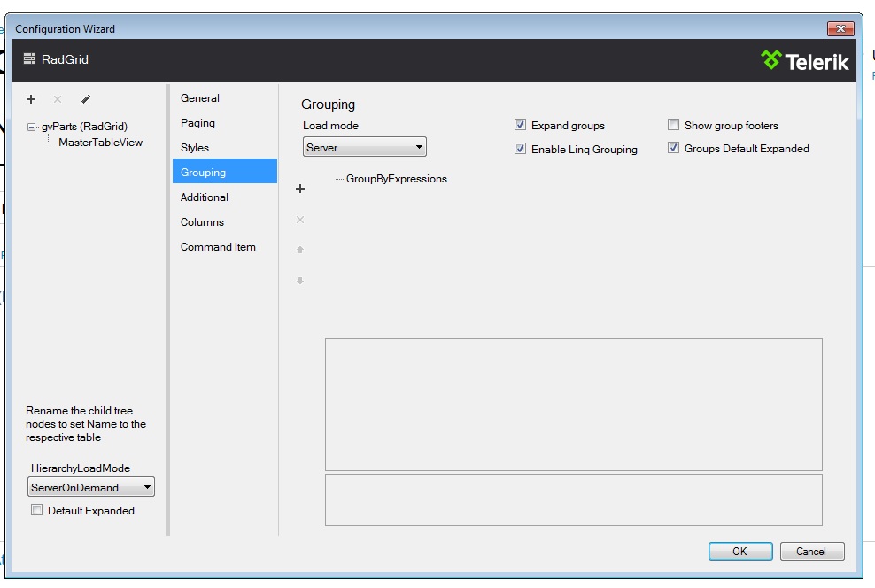The height and width of the screenshot is (588, 875).
Task: Click the lower description box
Action: (574, 499)
